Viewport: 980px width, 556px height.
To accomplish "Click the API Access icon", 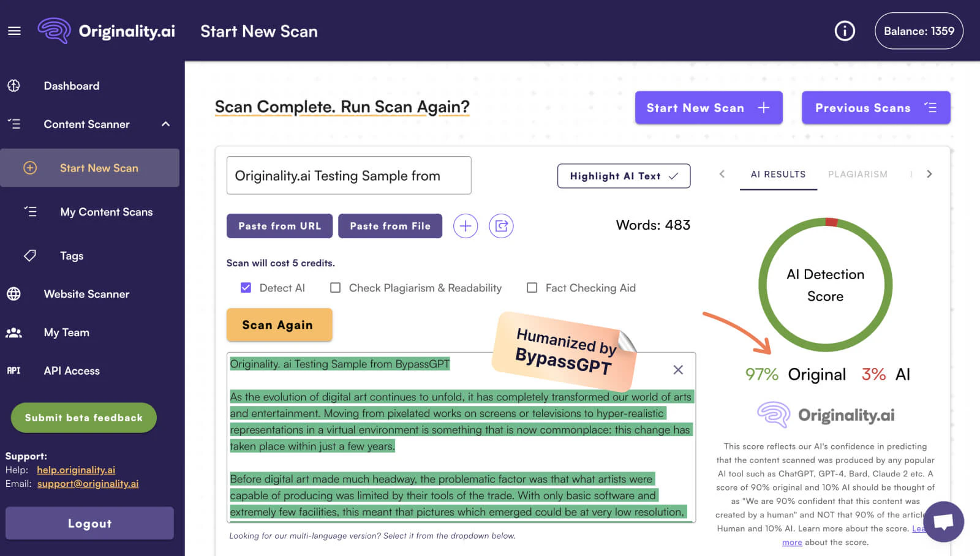I will [13, 370].
